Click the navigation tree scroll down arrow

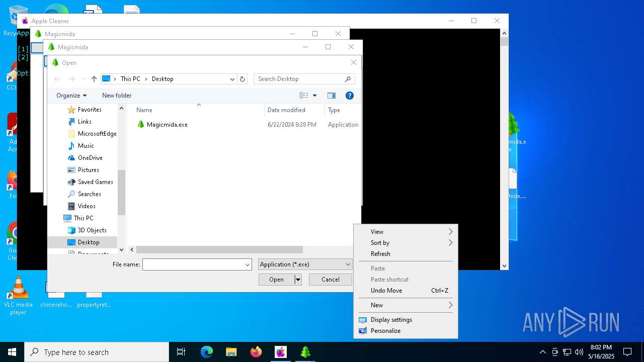[121, 250]
